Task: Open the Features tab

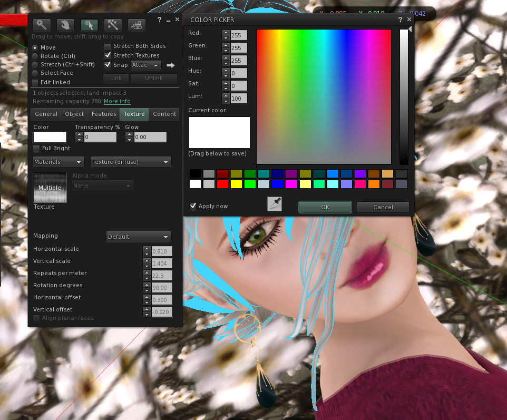Action: [104, 114]
